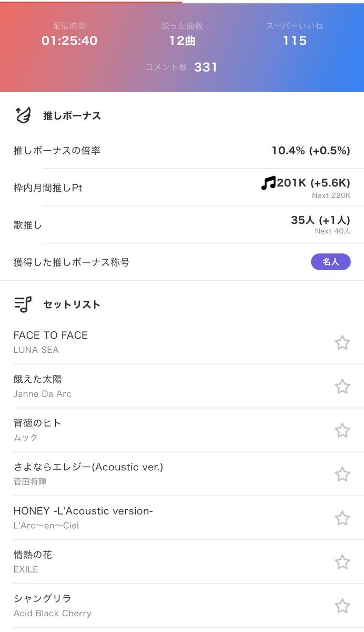Select the 餓えた太陽 setlist row
364x632 pixels.
(x=42, y=386)
